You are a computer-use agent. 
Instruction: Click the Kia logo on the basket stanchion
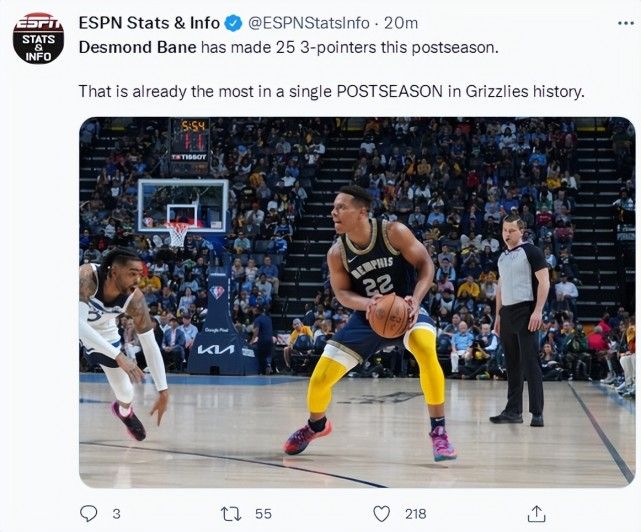pos(216,349)
